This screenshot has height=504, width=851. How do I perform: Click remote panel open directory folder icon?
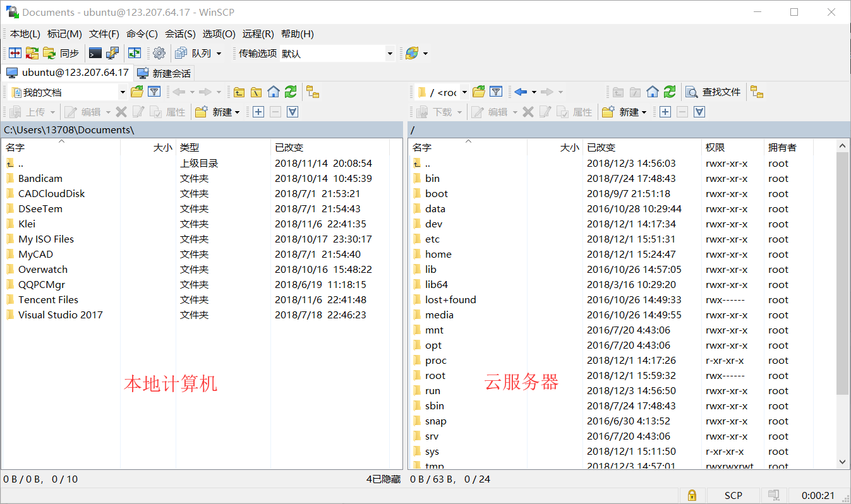point(479,92)
